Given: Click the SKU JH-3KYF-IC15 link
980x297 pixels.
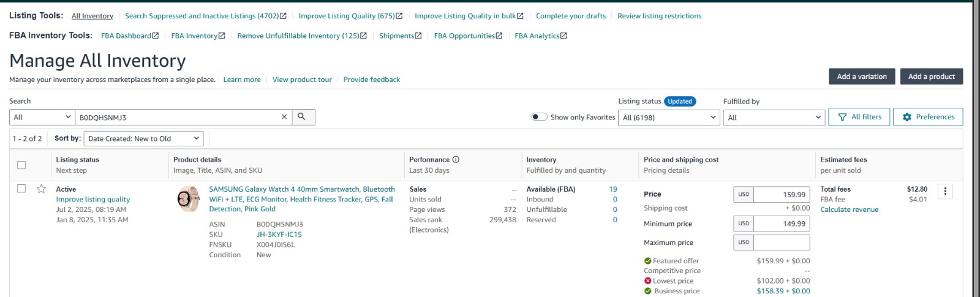Looking at the screenshot, I should pyautogui.click(x=279, y=235).
